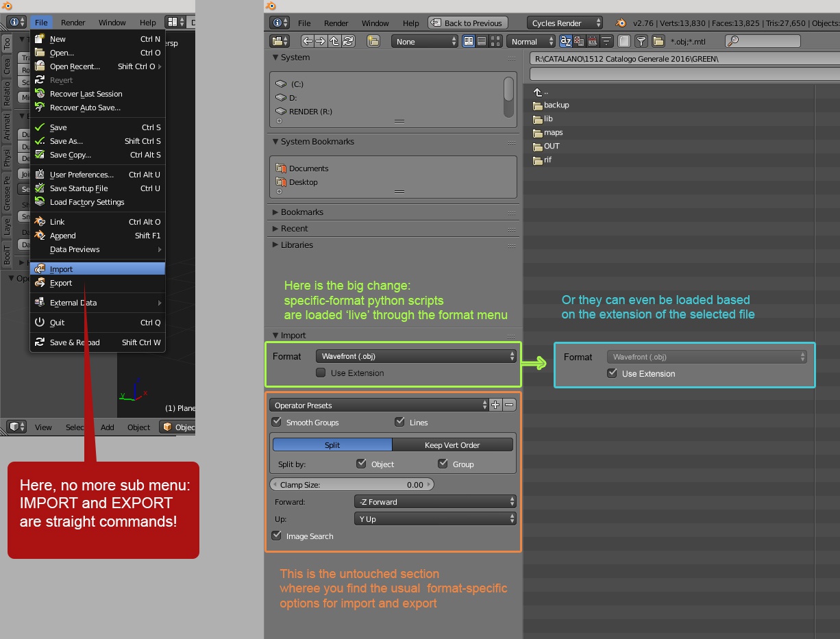840x639 pixels.
Task: Disable the Image Search option
Action: click(277, 536)
